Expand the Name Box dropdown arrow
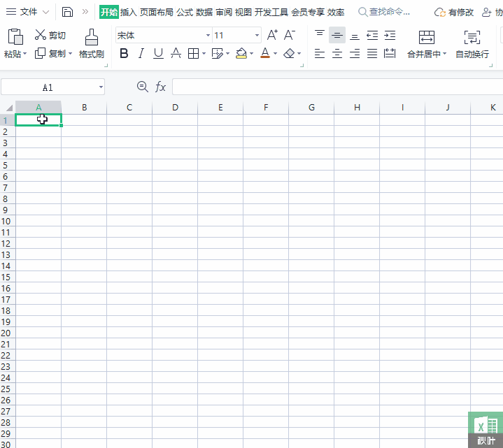This screenshot has width=503, height=448. pyautogui.click(x=101, y=87)
